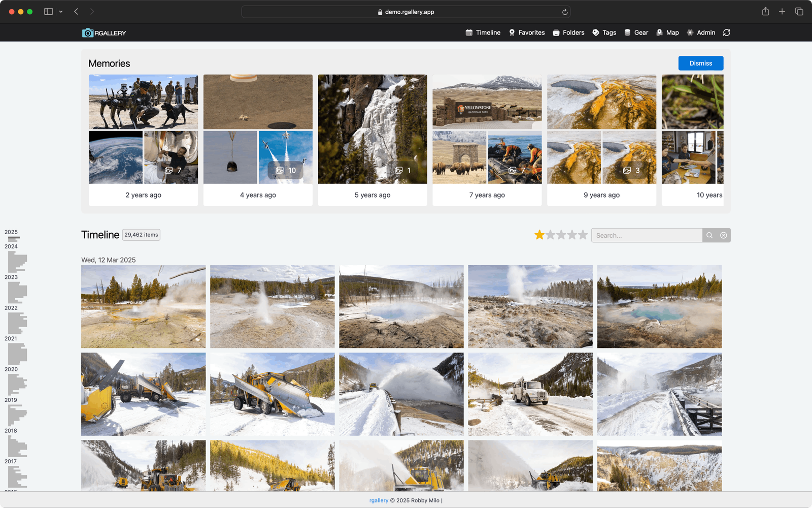Set rating filter to five stars
This screenshot has height=508, width=812.
583,235
